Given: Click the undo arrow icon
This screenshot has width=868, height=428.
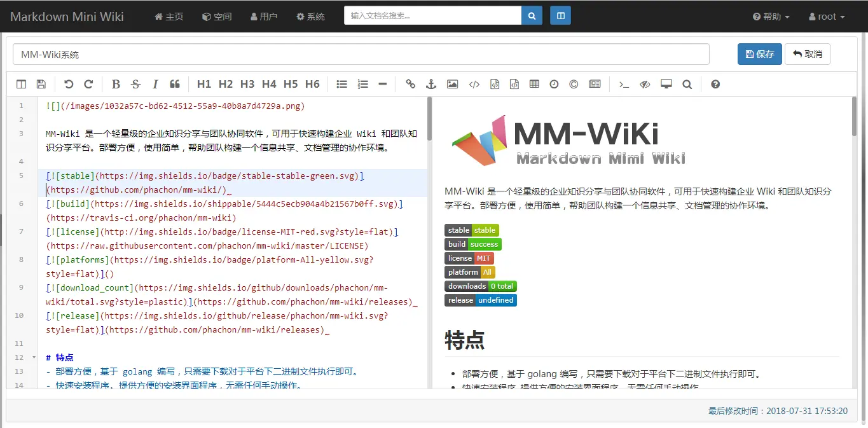Looking at the screenshot, I should coord(69,84).
